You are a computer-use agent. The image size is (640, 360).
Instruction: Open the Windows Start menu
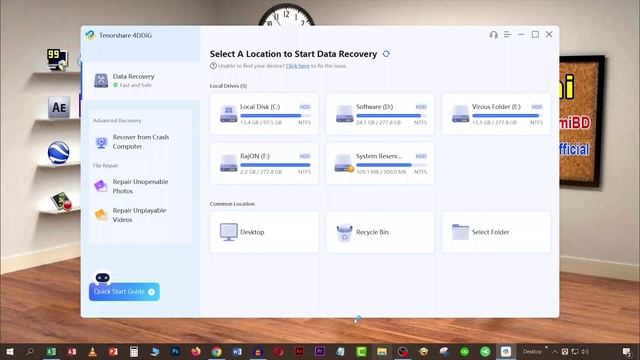[10, 351]
